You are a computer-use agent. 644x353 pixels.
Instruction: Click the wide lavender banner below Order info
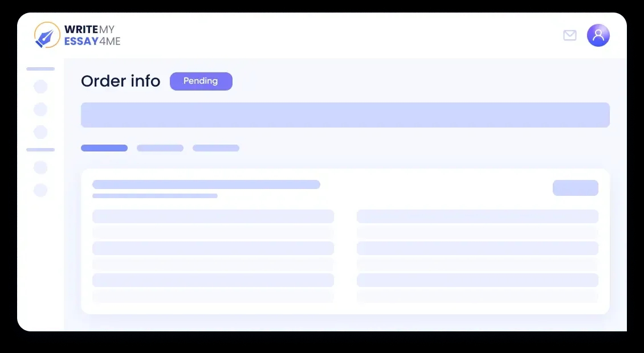(x=345, y=115)
